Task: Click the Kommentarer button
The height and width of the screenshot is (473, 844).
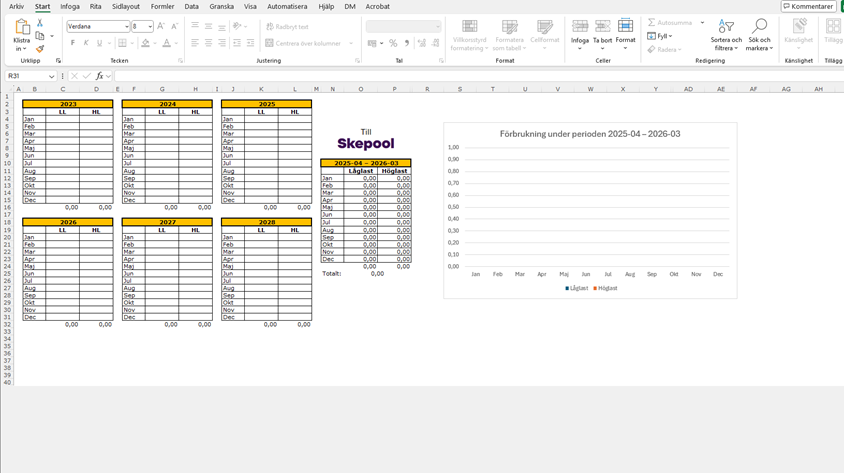Action: pos(808,6)
